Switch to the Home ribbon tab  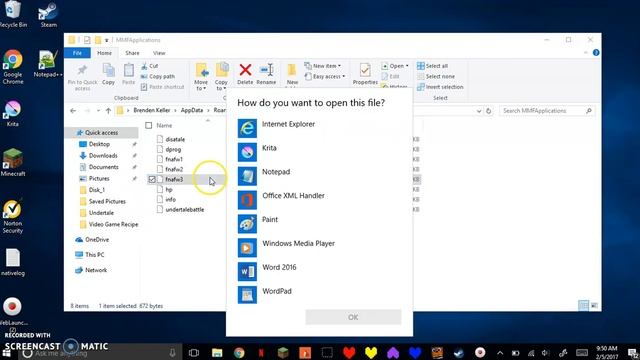[104, 53]
